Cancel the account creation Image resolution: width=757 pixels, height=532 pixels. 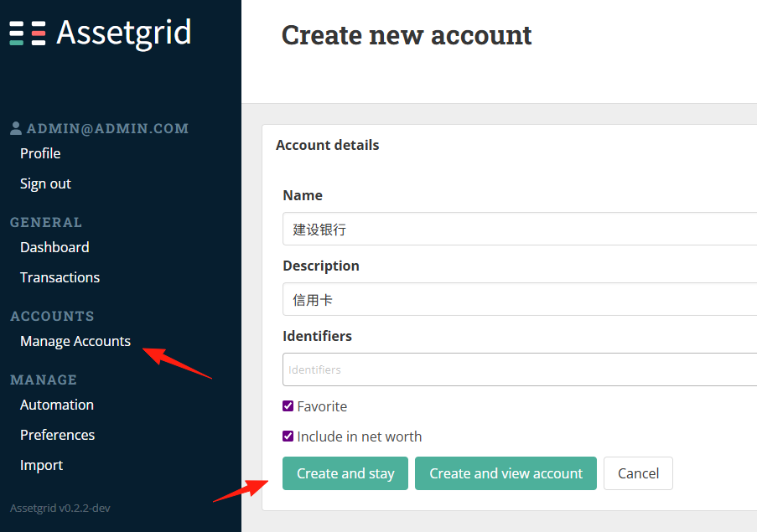coord(638,473)
